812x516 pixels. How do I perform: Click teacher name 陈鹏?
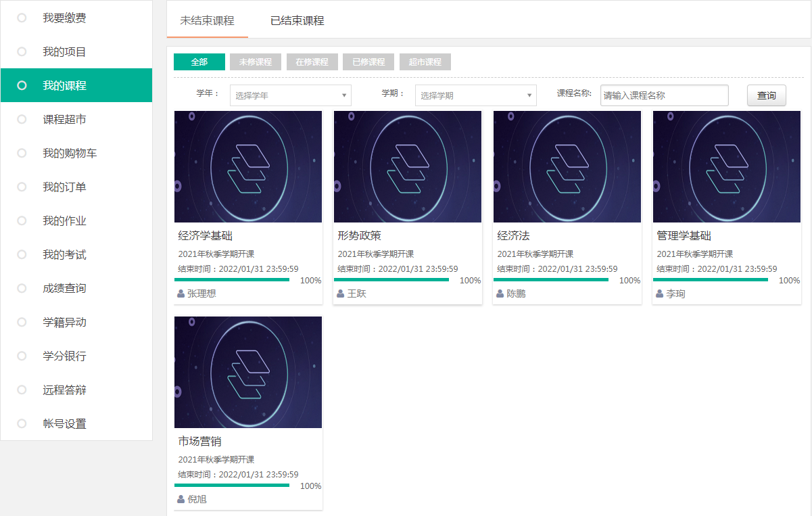[x=516, y=294]
